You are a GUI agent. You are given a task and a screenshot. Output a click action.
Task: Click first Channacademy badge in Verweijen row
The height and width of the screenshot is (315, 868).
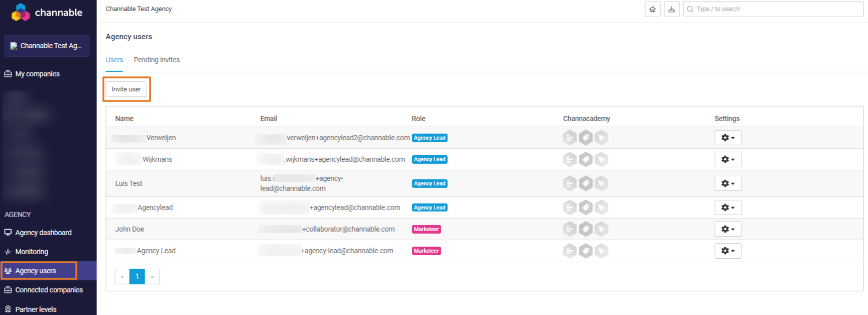570,138
